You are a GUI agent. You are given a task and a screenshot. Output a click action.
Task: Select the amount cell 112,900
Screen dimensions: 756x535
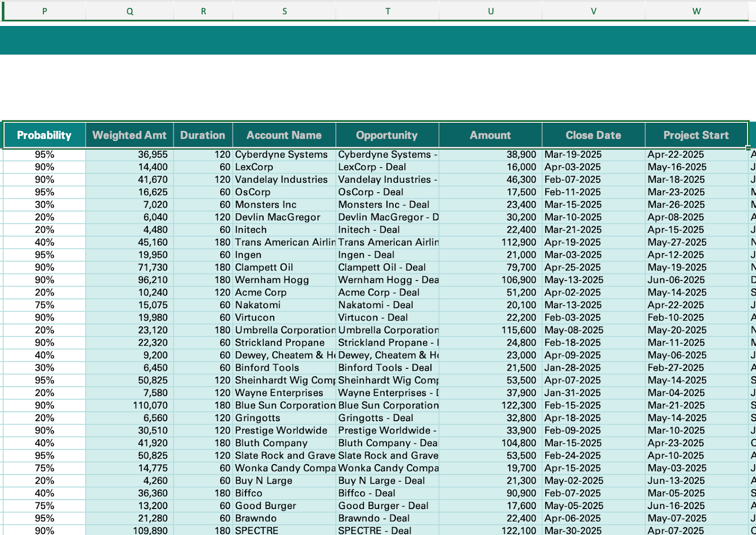tap(490, 242)
